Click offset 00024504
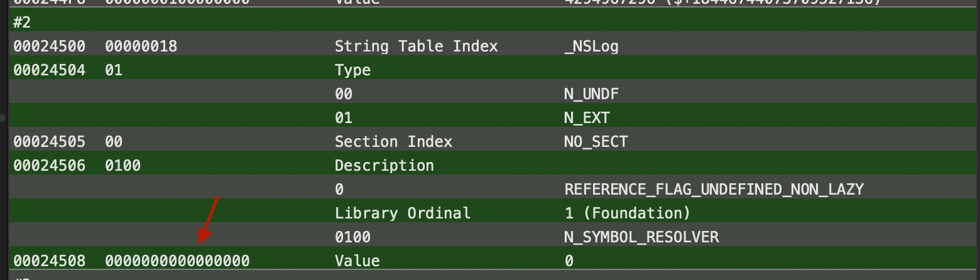 click(50, 70)
